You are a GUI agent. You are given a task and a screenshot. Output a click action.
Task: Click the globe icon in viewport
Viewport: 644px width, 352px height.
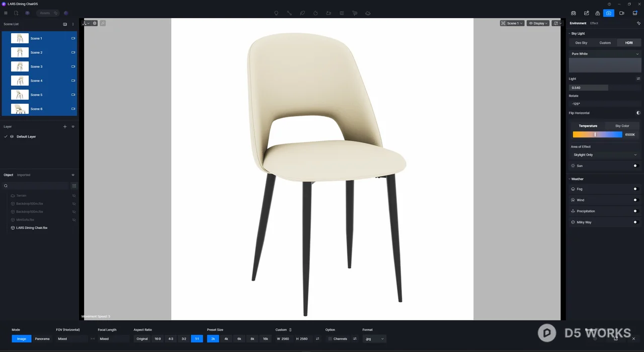[x=95, y=23]
